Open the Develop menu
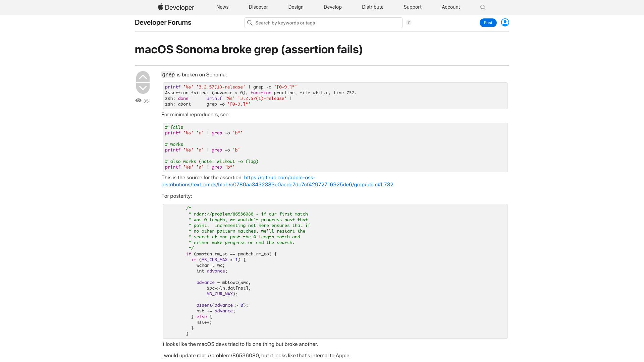 [333, 7]
